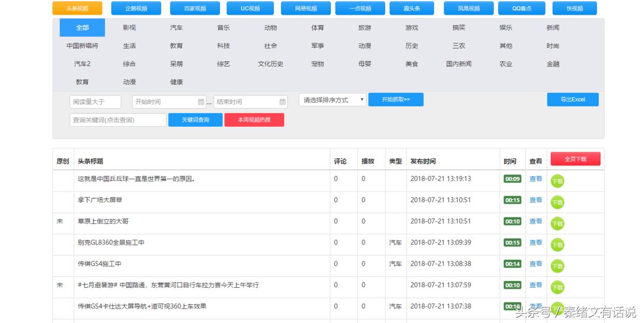644x323 pixels.
Task: Click the 查询关键词 input field
Action: tap(117, 119)
